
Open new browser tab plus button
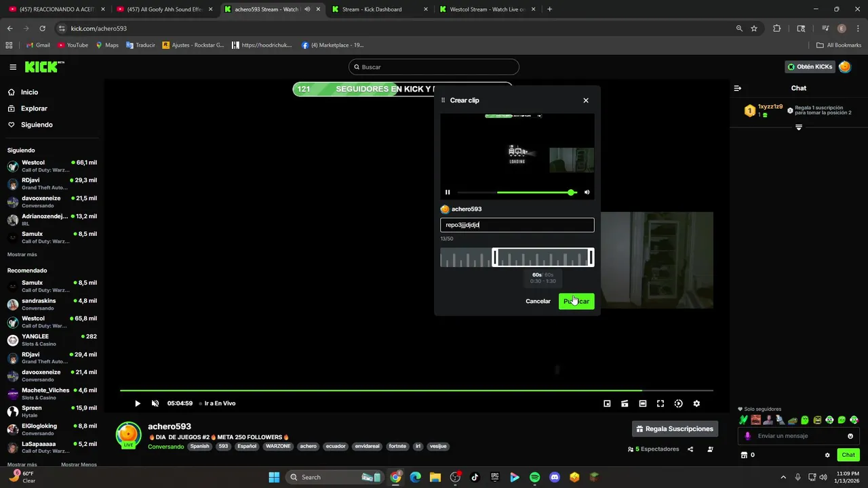click(549, 9)
